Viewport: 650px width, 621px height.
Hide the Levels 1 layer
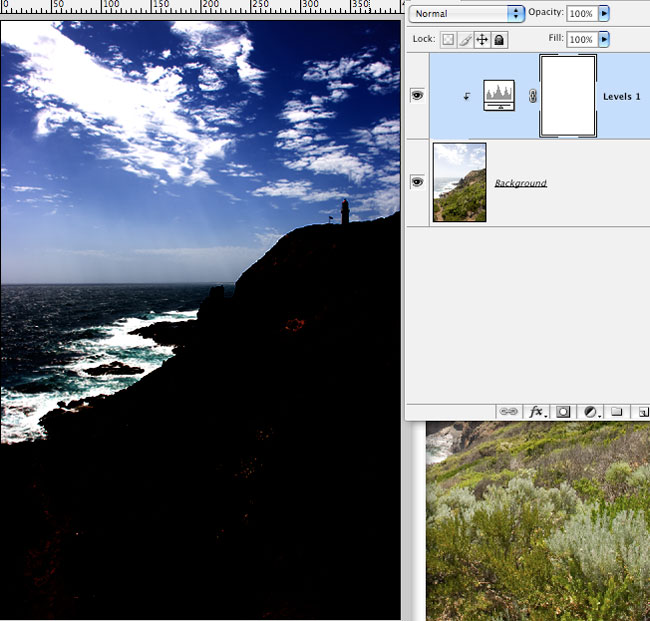417,96
